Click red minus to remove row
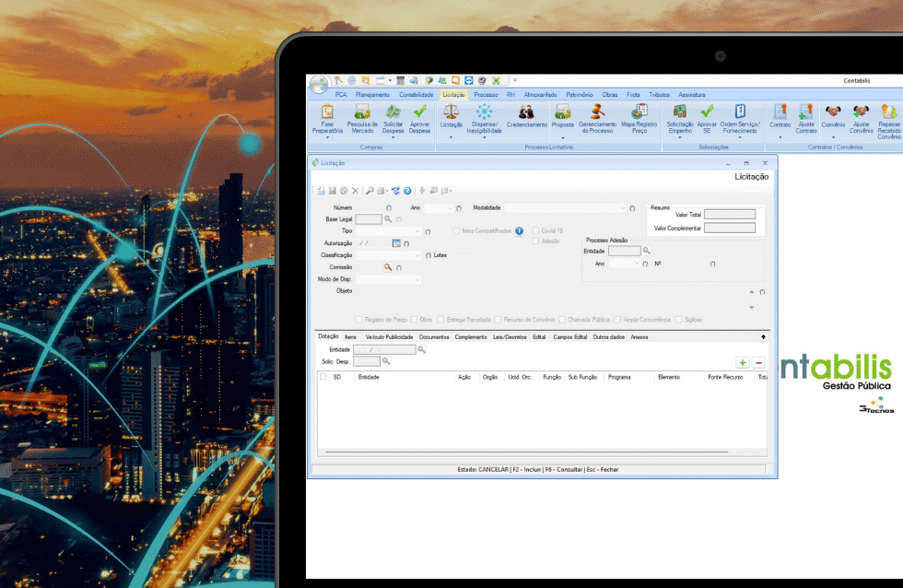 758,363
